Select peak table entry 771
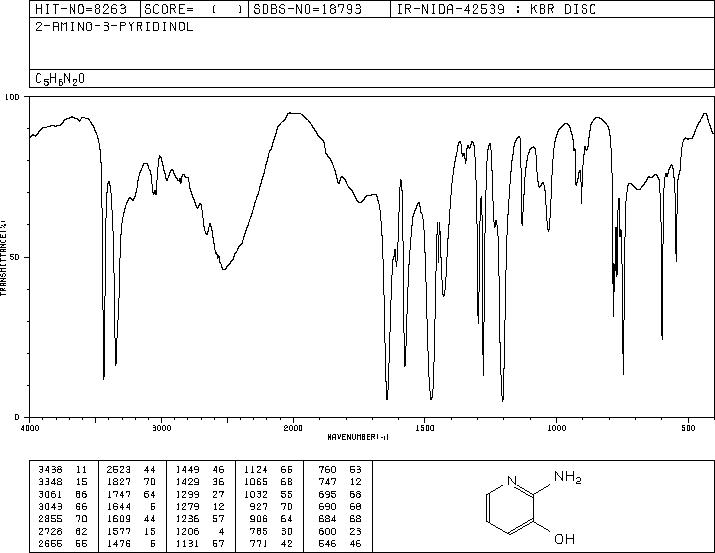 (259, 544)
